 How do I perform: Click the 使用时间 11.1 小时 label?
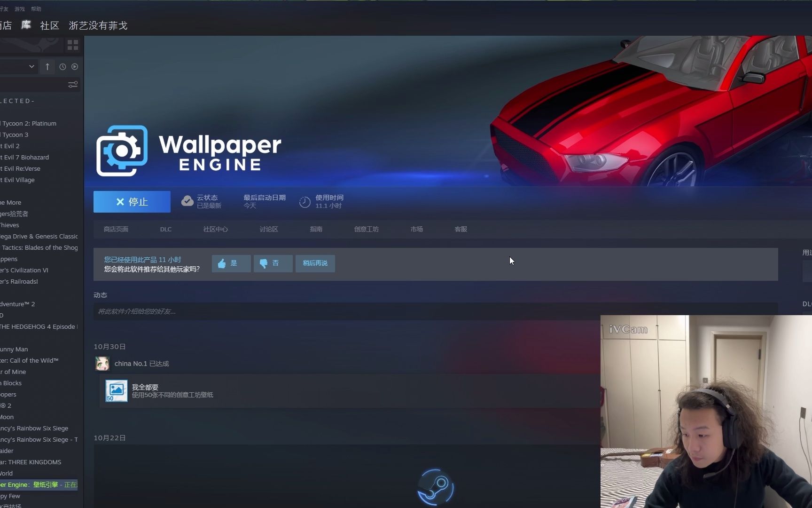pos(329,202)
